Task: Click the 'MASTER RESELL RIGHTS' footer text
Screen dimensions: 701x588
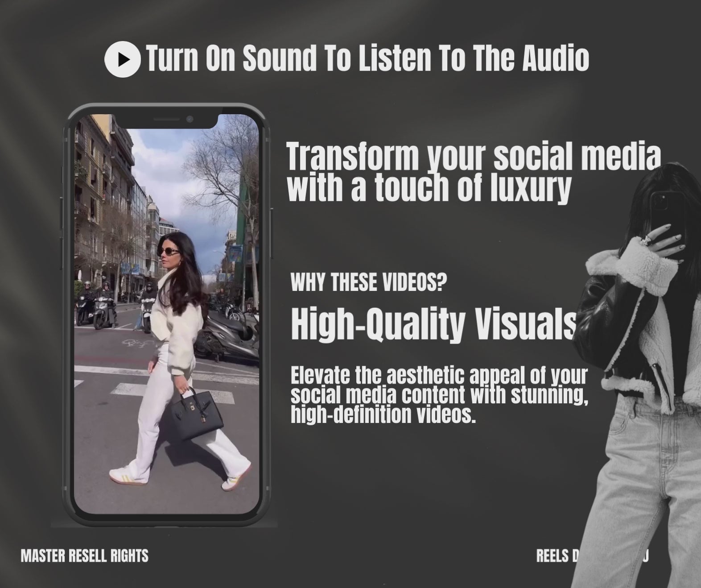Action: 84,556
